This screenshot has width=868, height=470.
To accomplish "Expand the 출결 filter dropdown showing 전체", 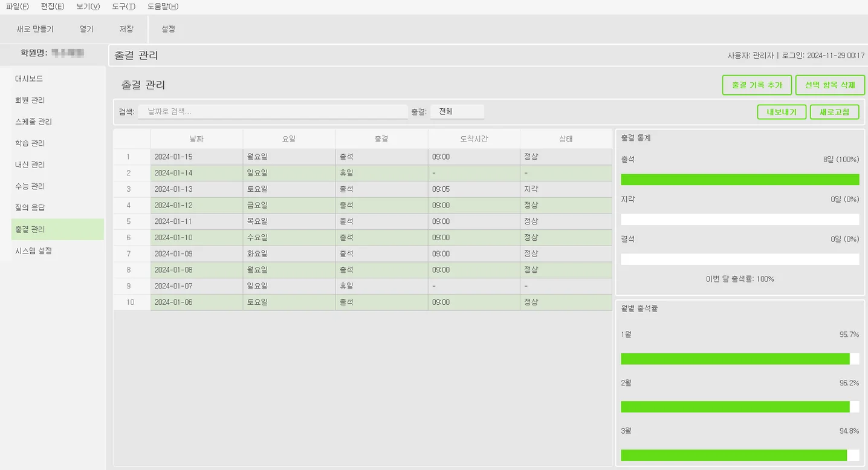I will coord(457,112).
